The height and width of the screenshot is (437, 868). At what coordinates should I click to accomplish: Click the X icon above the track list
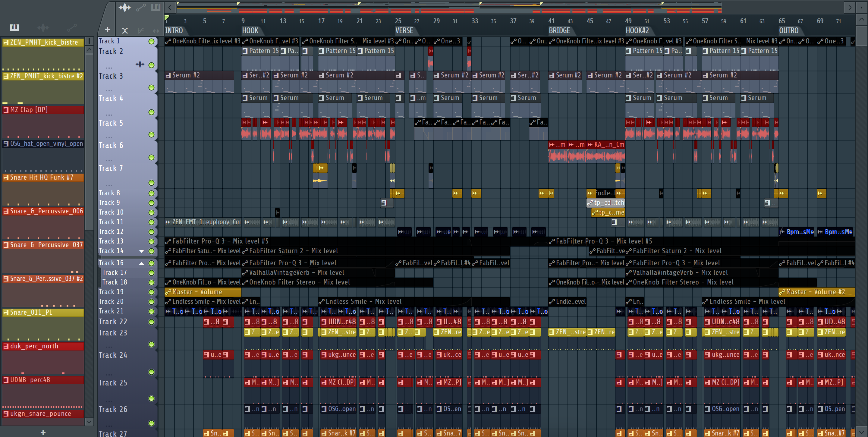pos(125,31)
